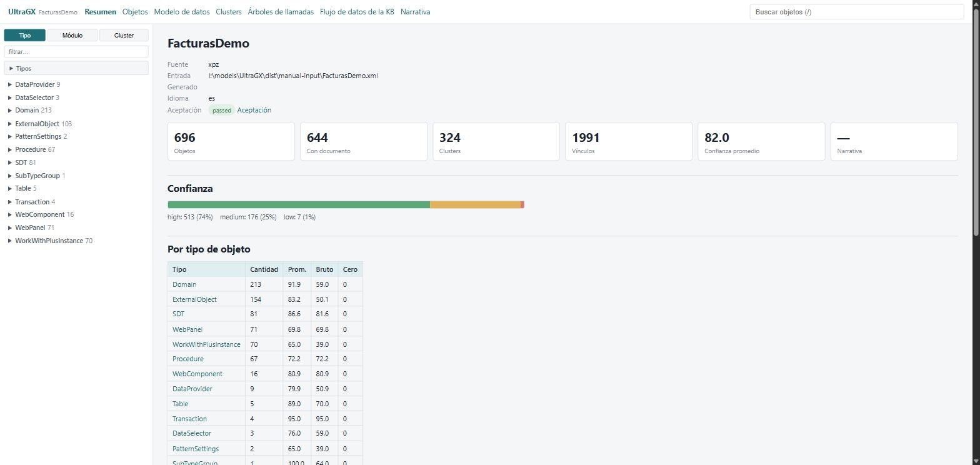Open the Modelo de datos tab

(x=182, y=12)
